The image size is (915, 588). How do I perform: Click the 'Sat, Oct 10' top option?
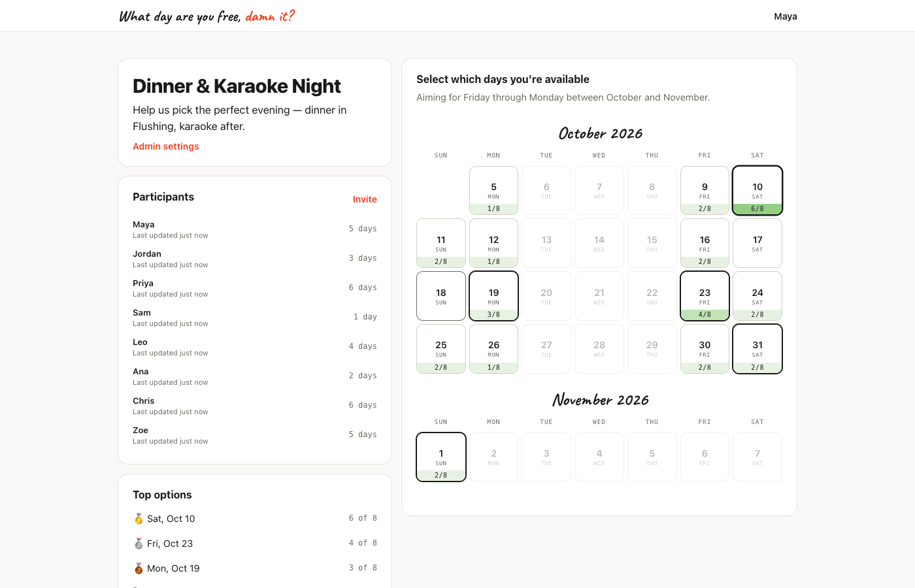tap(255, 519)
